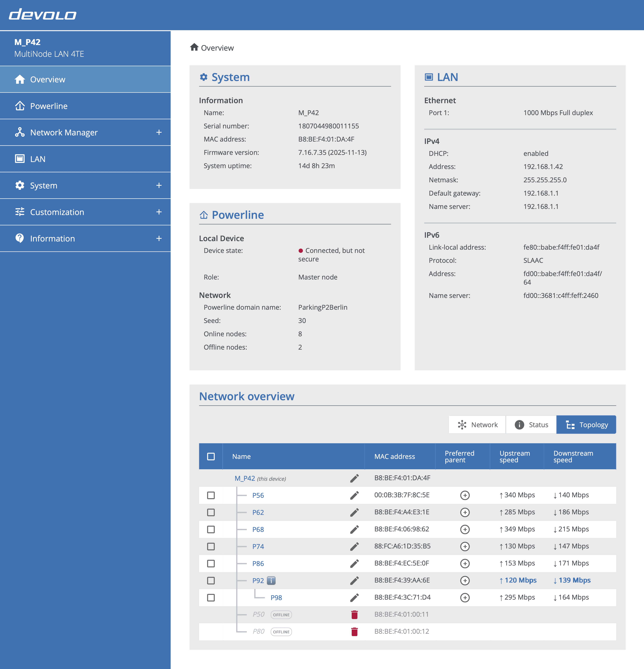Set preferred parent for P98
Viewport: 644px width, 669px height.
pyautogui.click(x=465, y=598)
